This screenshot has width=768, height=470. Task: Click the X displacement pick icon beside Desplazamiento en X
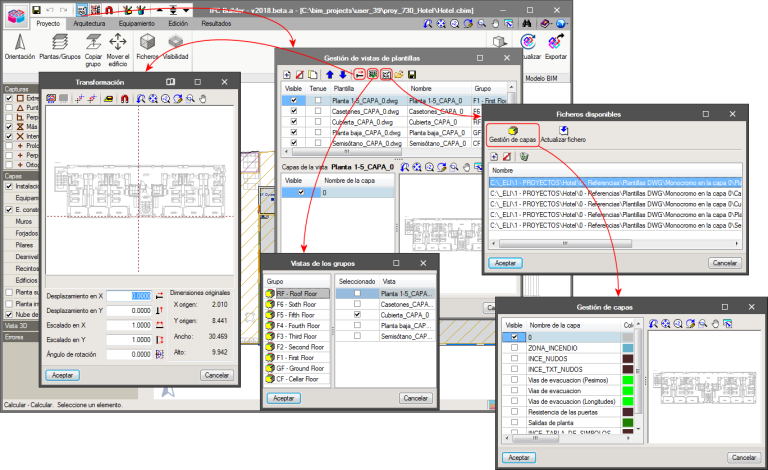pos(160,296)
